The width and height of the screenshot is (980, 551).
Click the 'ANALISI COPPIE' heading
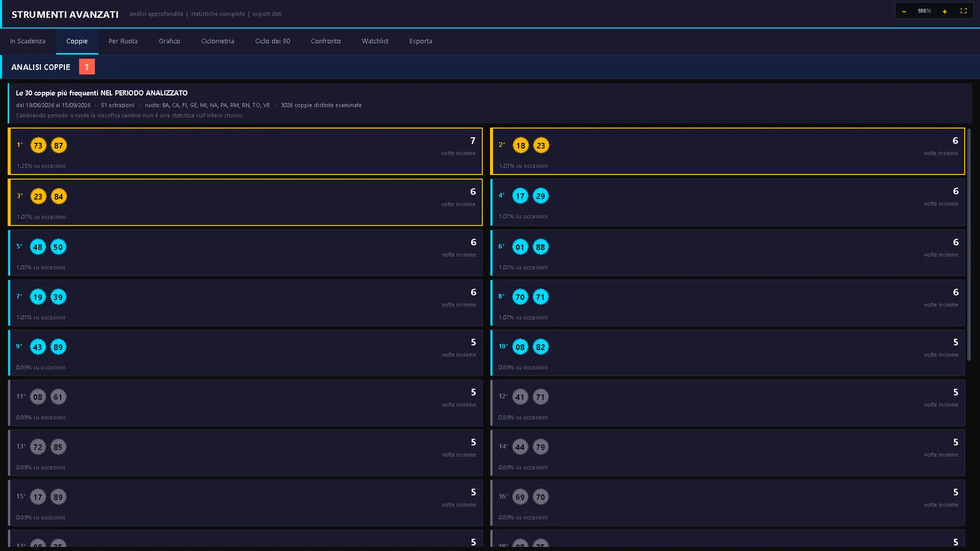click(40, 67)
